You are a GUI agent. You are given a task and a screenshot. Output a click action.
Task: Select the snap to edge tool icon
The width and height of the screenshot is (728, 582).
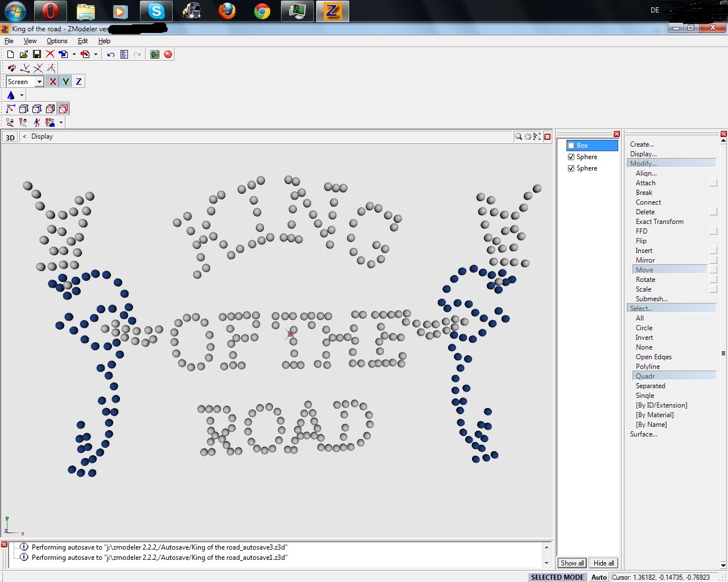click(x=24, y=68)
